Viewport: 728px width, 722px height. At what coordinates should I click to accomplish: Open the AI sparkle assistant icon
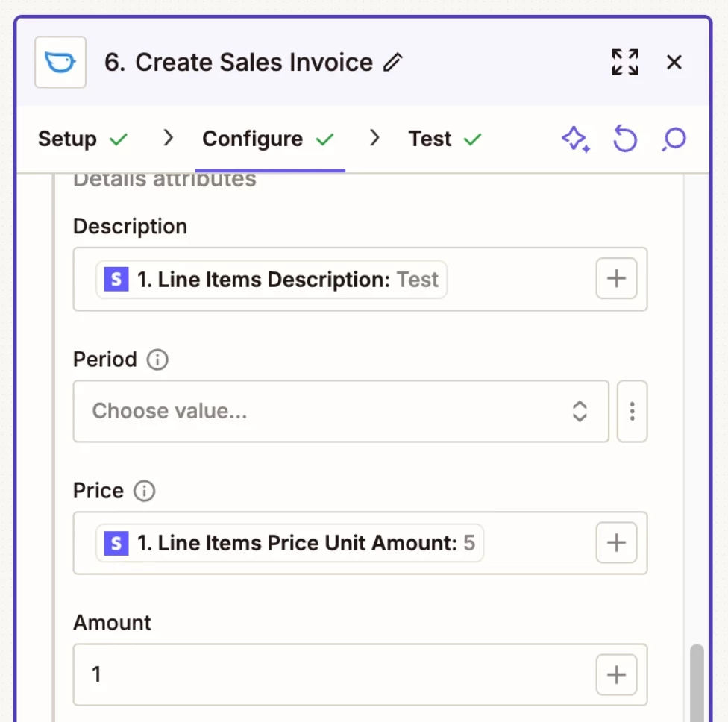click(576, 139)
